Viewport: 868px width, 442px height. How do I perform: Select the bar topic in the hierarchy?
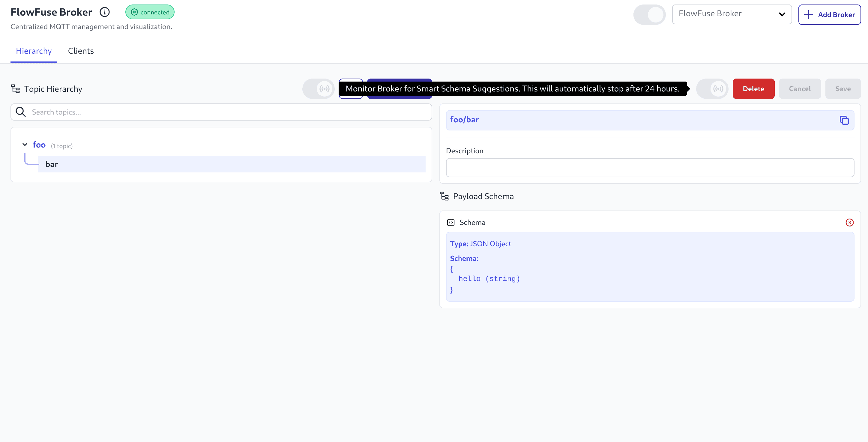52,164
